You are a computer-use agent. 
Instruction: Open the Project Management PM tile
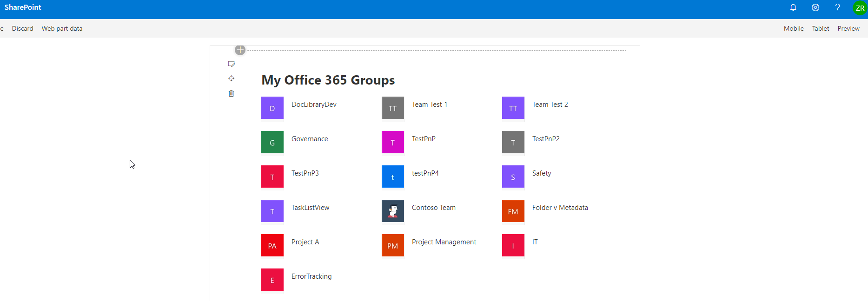(393, 245)
